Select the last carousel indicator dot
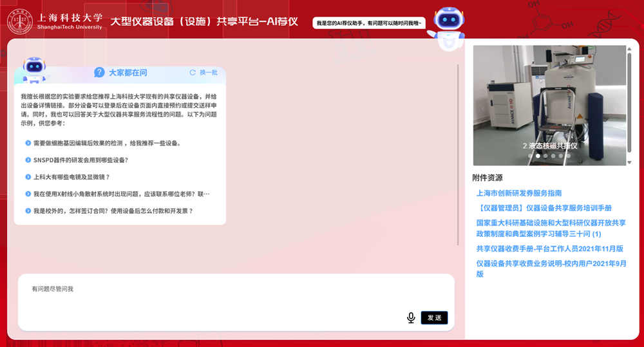This screenshot has height=347, width=644. (x=568, y=156)
